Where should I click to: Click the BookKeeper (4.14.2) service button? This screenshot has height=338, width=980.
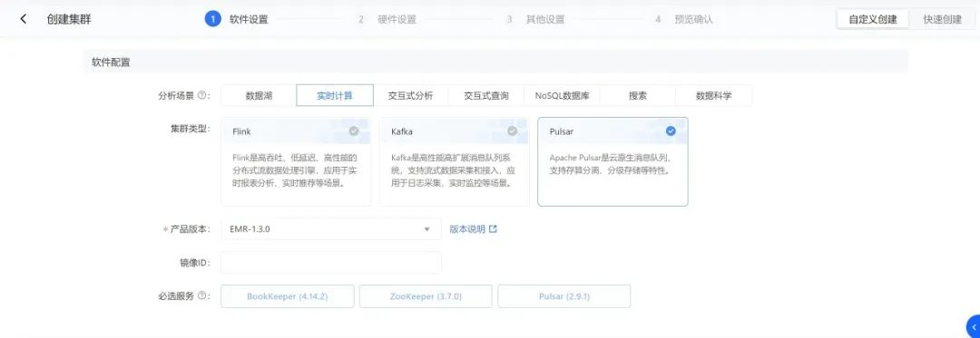(x=288, y=296)
